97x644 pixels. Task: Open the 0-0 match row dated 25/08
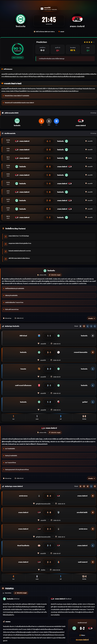[48, 167]
